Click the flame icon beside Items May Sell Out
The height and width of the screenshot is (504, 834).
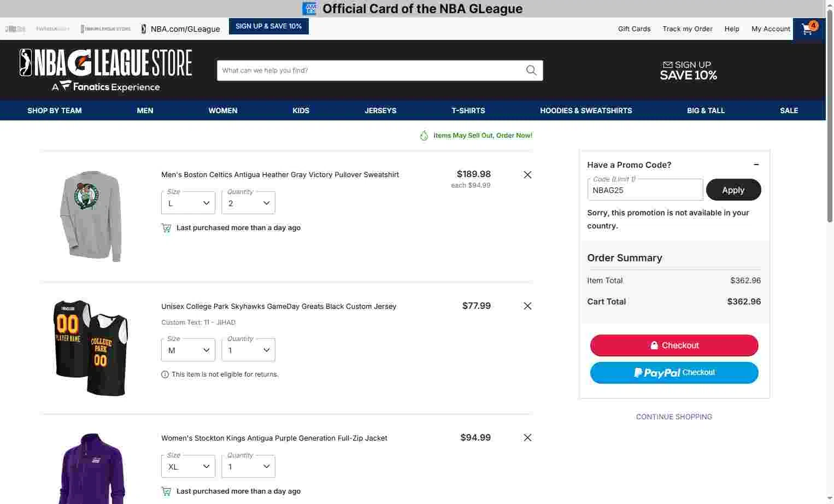(x=424, y=136)
